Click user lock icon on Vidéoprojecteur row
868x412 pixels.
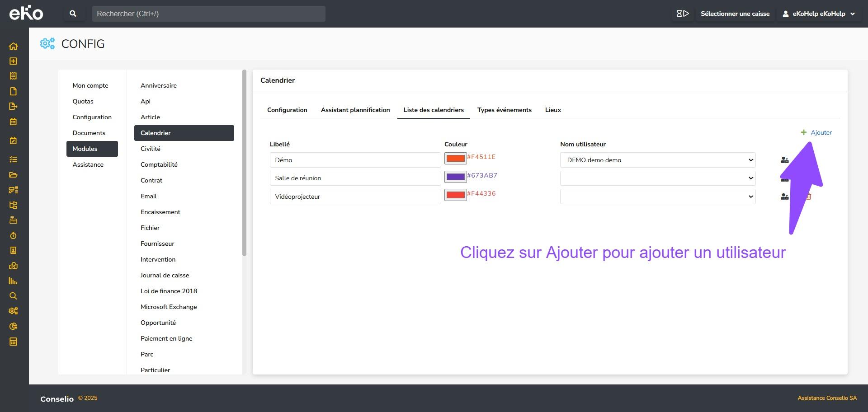pyautogui.click(x=784, y=197)
